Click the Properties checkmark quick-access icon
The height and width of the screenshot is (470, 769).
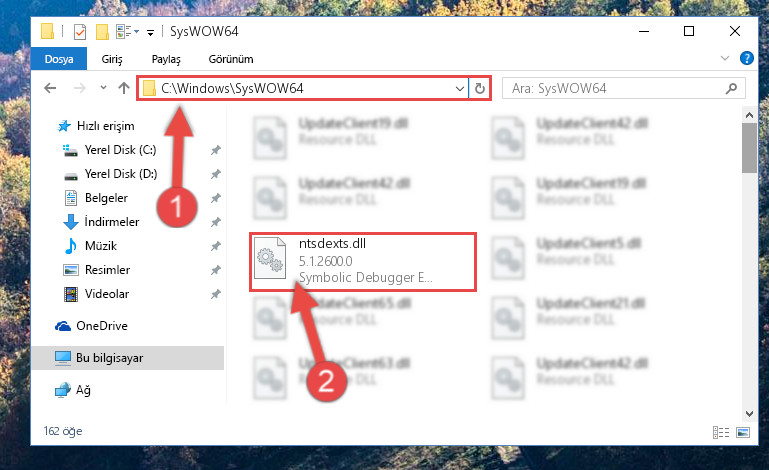point(80,32)
